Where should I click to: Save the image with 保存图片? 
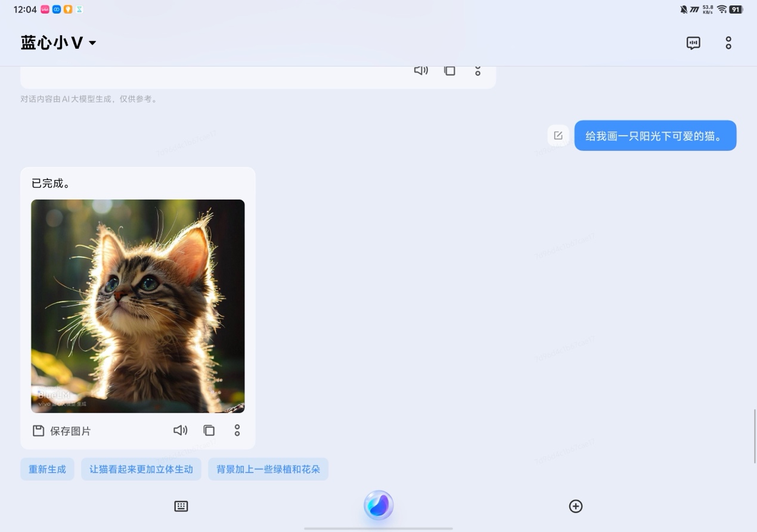(x=62, y=431)
